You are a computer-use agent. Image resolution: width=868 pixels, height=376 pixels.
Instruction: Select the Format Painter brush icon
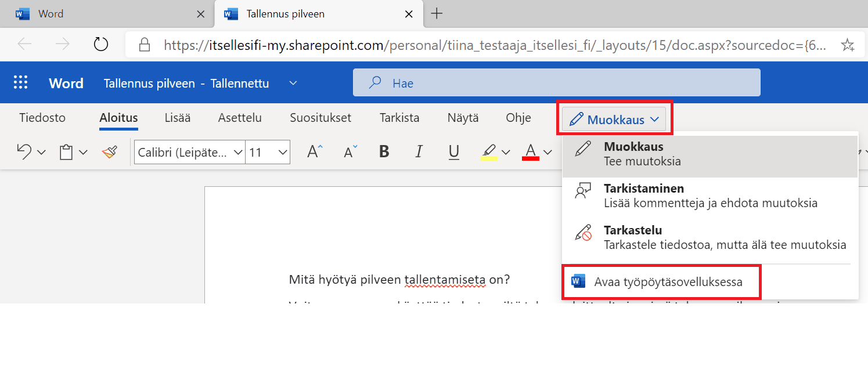(x=109, y=152)
